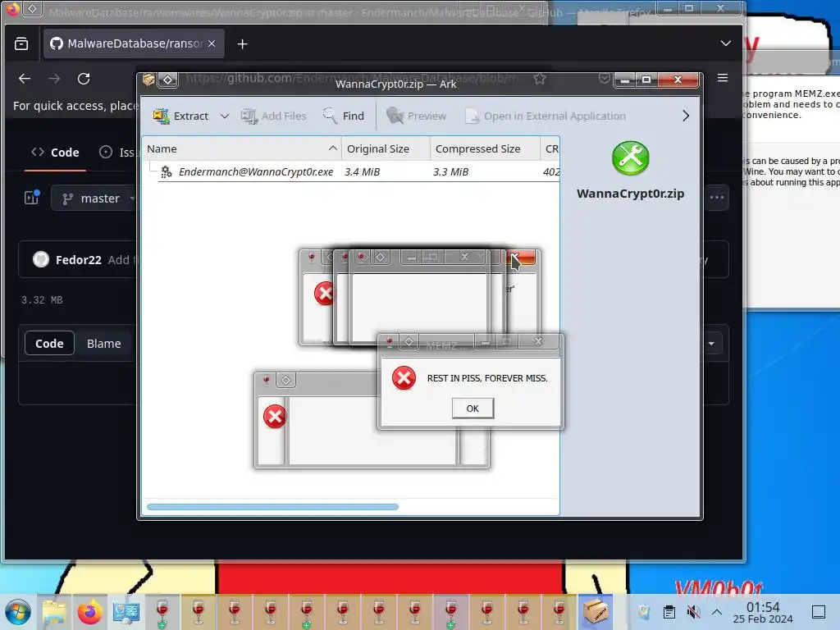Show hidden system tray icons arrow
Viewport: 840px width, 630px height.
tap(717, 612)
